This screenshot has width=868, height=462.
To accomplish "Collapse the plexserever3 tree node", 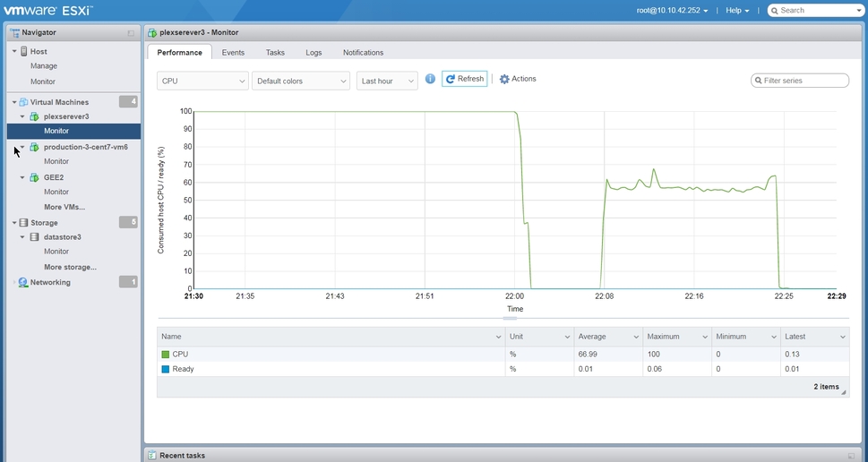I will [x=22, y=116].
